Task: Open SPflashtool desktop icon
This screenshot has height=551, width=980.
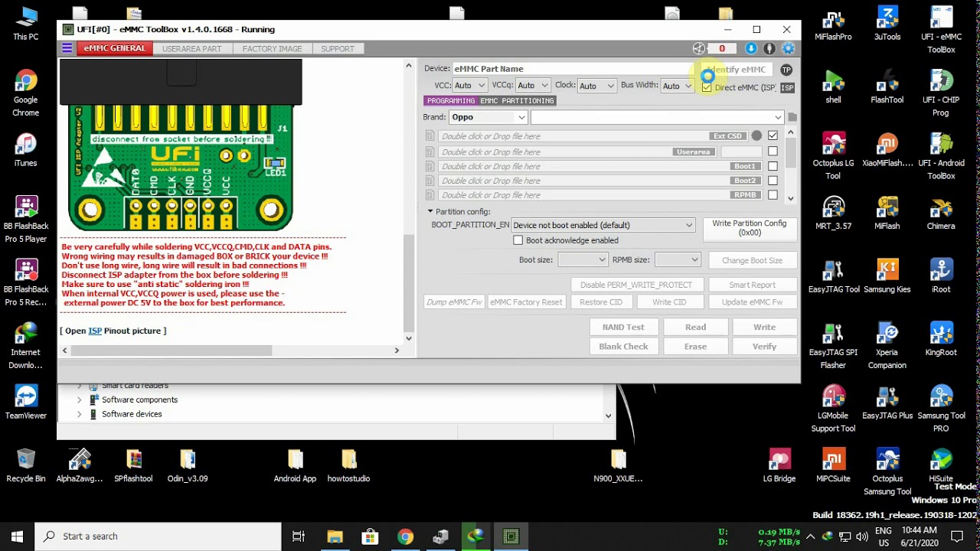Action: click(133, 466)
